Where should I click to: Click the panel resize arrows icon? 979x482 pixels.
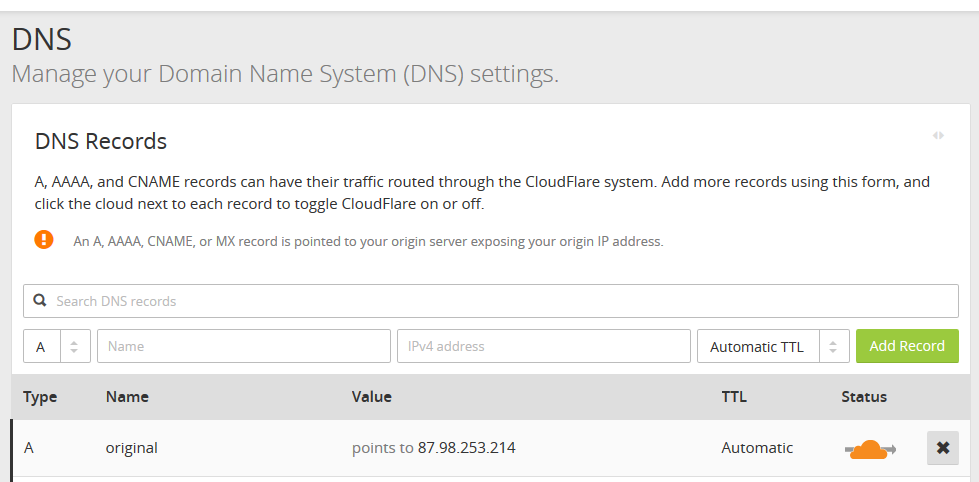pyautogui.click(x=938, y=135)
